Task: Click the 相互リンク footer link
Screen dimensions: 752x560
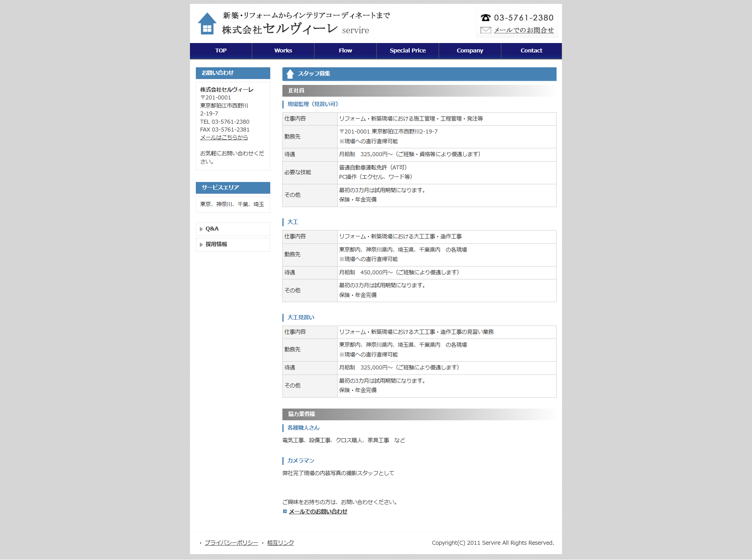Action: tap(280, 543)
